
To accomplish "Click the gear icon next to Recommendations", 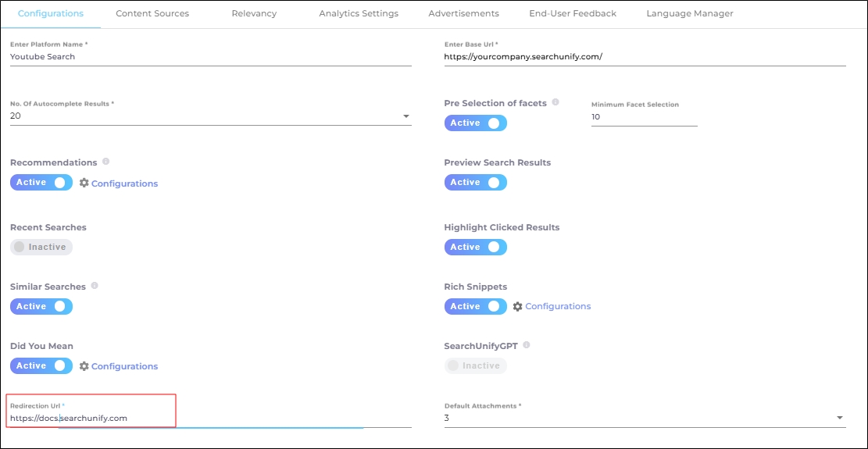I will 84,183.
